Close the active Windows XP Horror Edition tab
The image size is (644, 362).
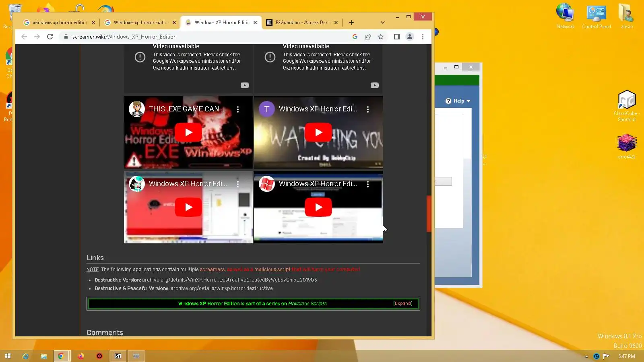pyautogui.click(x=255, y=23)
